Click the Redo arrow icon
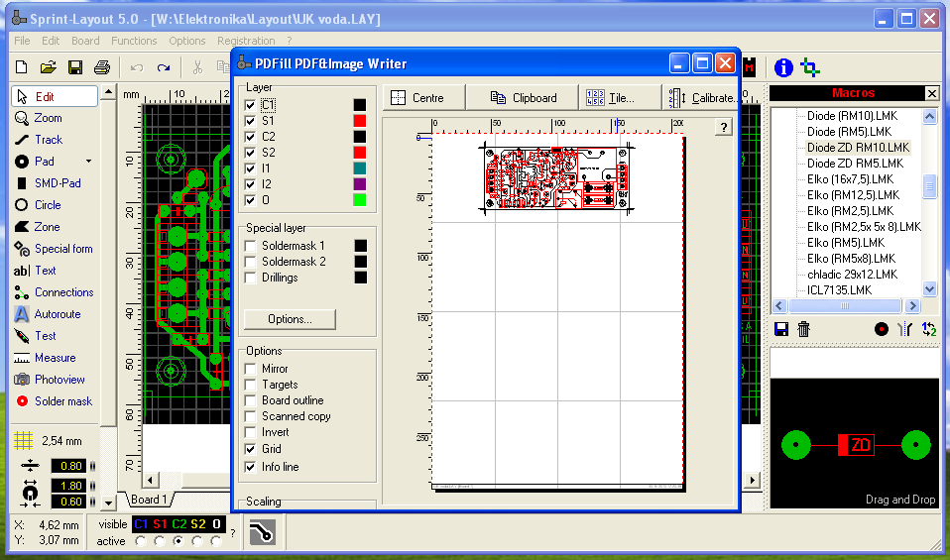Screen dimensions: 950x560 point(164,67)
